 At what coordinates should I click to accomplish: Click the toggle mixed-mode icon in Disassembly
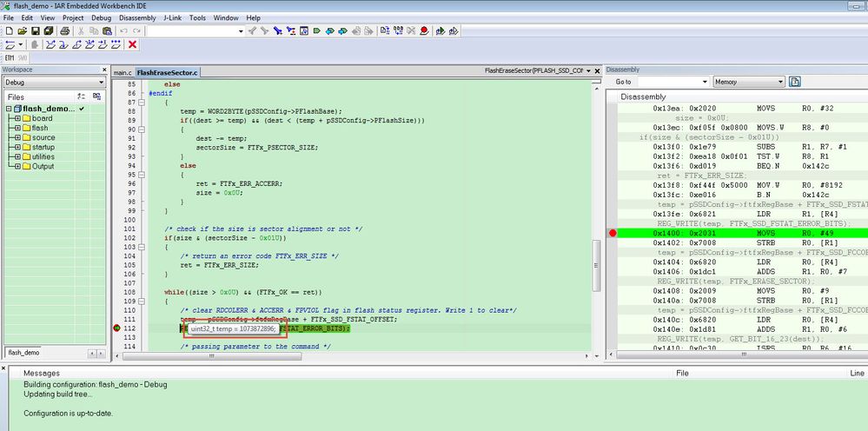(x=795, y=82)
